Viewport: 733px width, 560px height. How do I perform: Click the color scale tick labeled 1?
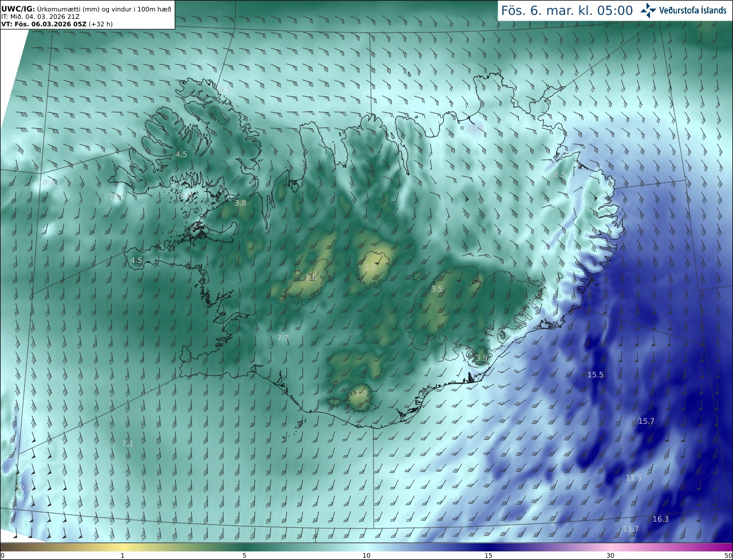[x=123, y=555]
